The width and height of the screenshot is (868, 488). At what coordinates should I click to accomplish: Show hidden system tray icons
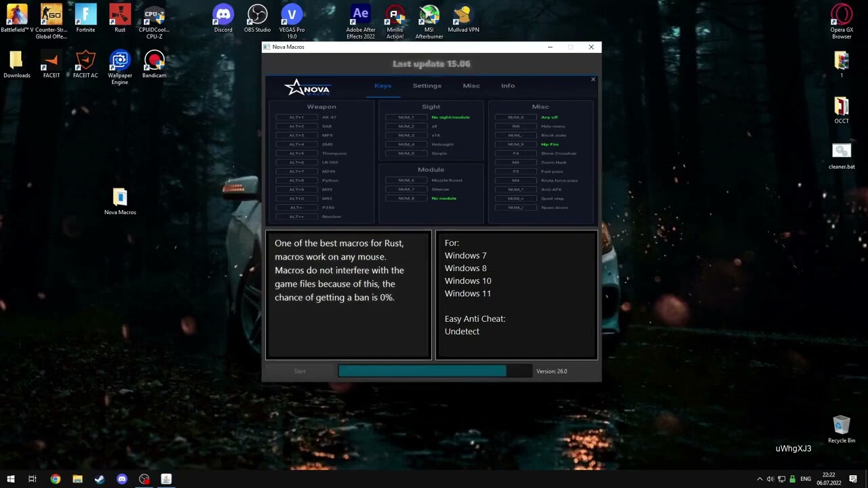[759, 479]
